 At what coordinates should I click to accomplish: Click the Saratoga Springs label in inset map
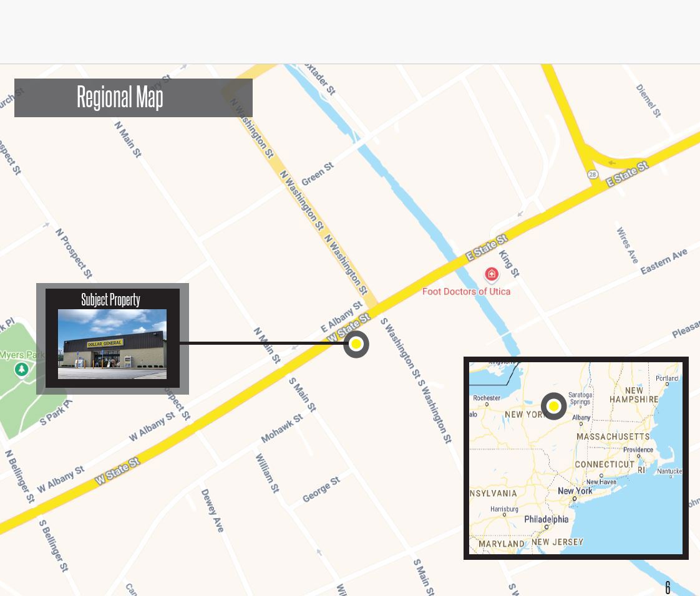580,398
